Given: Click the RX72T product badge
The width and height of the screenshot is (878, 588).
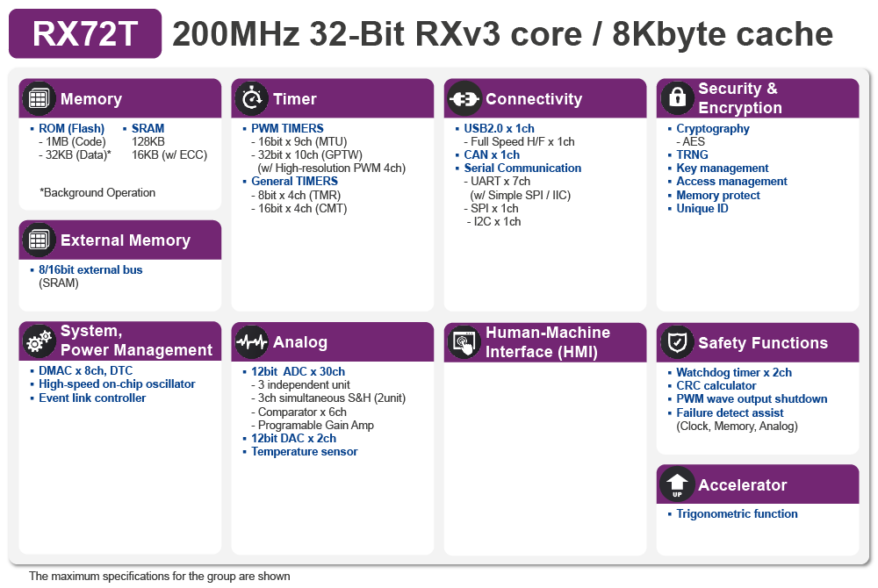Looking at the screenshot, I should tap(84, 33).
